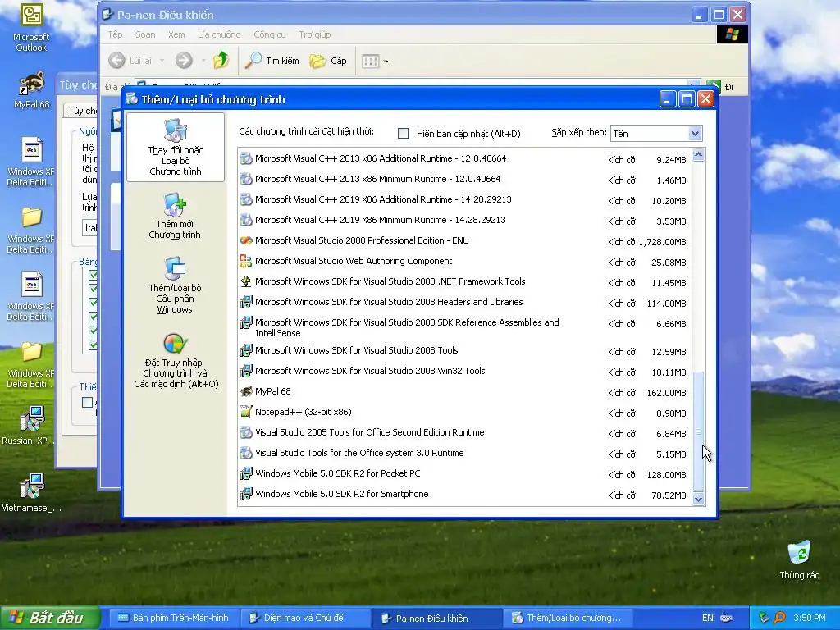This screenshot has width=840, height=630.
Task: Toggle Hiện bản cập nhật checkbox
Action: point(404,134)
